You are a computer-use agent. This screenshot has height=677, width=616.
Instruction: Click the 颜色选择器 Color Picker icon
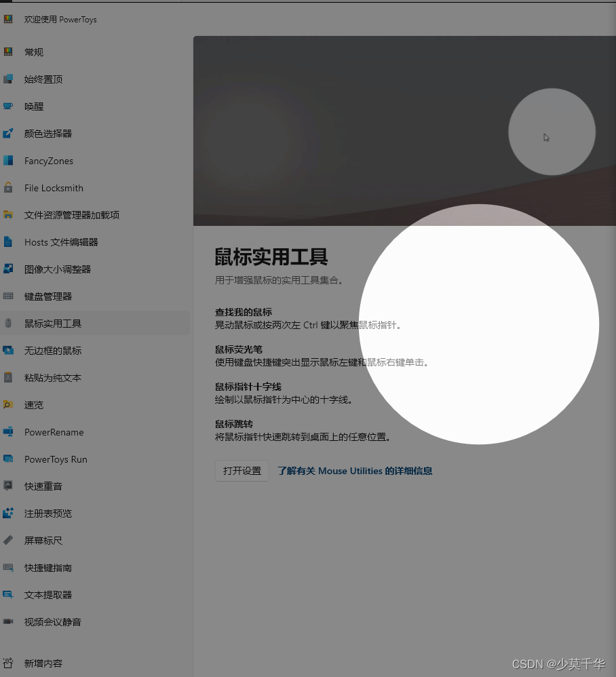tap(7, 134)
